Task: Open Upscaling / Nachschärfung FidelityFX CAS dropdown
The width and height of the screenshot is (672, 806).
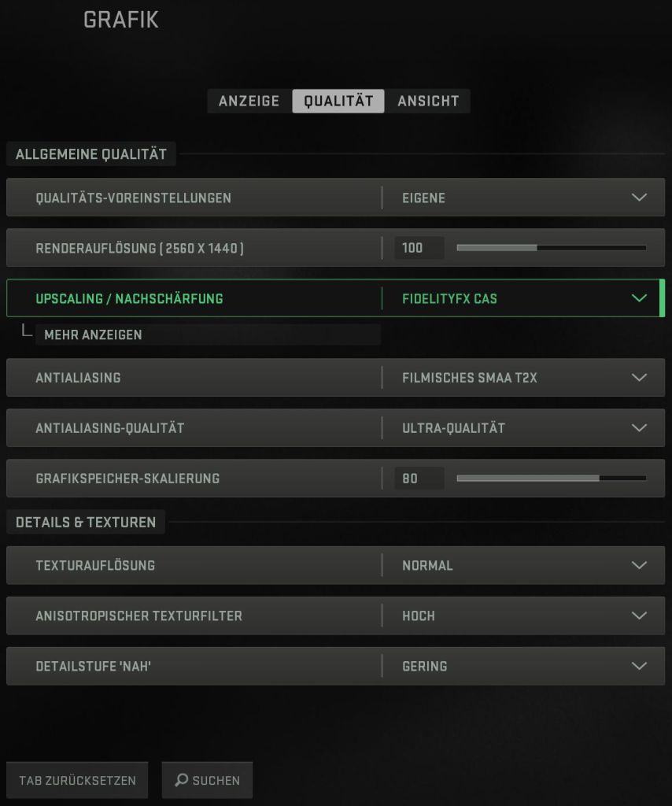Action: [x=523, y=298]
